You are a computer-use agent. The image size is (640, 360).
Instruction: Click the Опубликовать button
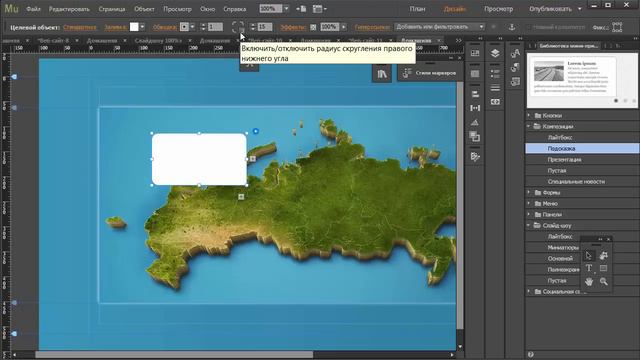[x=550, y=9]
